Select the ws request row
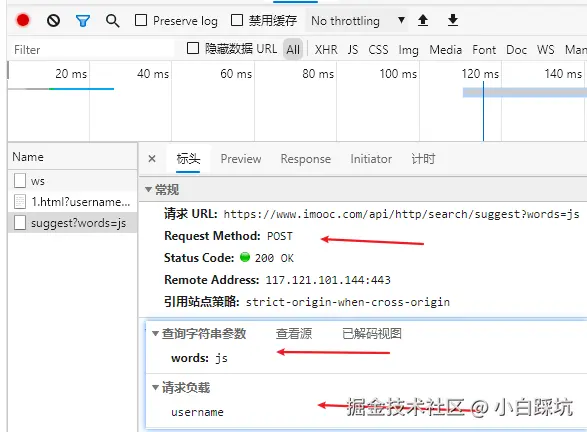Image resolution: width=587 pixels, height=432 pixels. (73, 180)
